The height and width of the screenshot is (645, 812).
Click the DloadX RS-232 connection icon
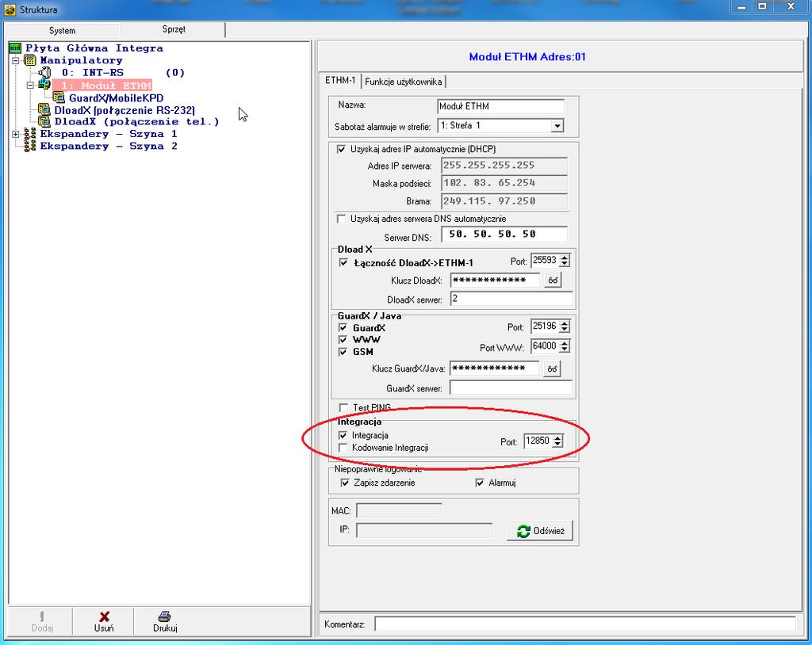44,109
